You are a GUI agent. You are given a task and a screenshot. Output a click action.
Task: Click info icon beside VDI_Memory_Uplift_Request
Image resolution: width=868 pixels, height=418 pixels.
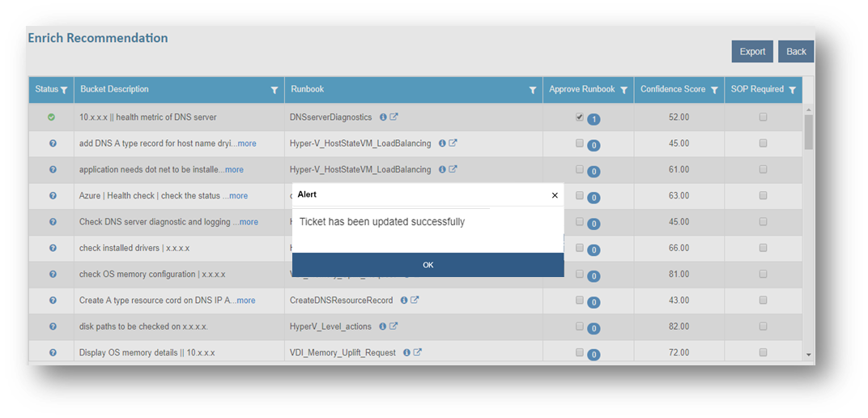[406, 352]
